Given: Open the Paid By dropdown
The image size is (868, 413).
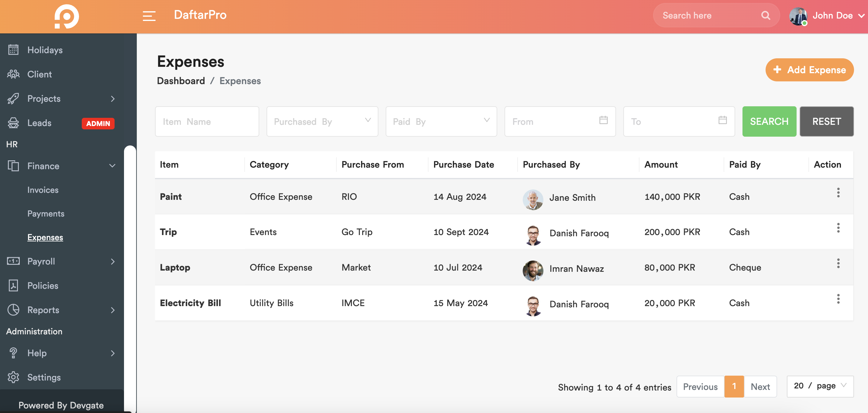Looking at the screenshot, I should [x=441, y=121].
